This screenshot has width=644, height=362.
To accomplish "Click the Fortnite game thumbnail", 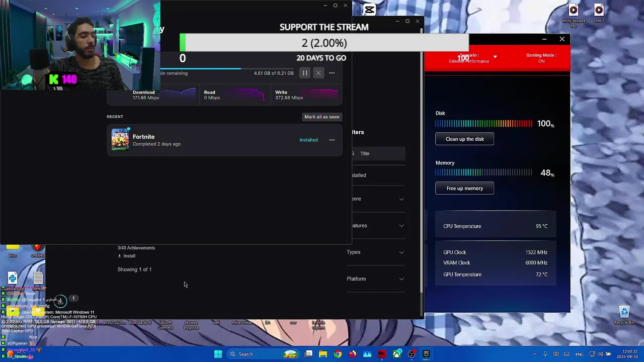I will (x=120, y=140).
